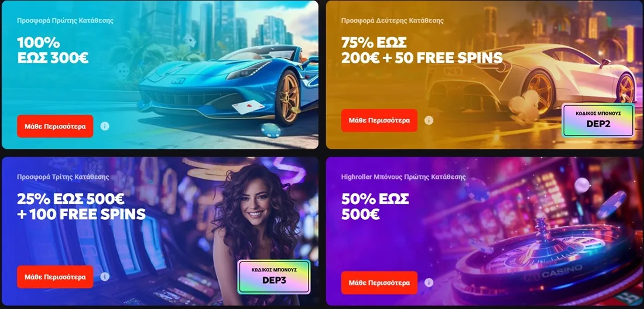Click Μάθε Περισσότερα on Highroller 50% offer
The image size is (644, 309).
[x=379, y=282]
